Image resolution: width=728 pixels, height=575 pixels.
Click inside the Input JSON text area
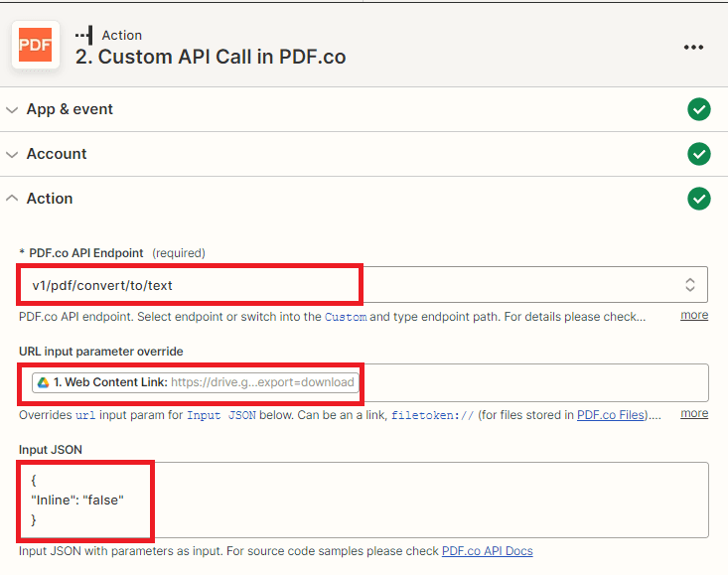(397, 500)
